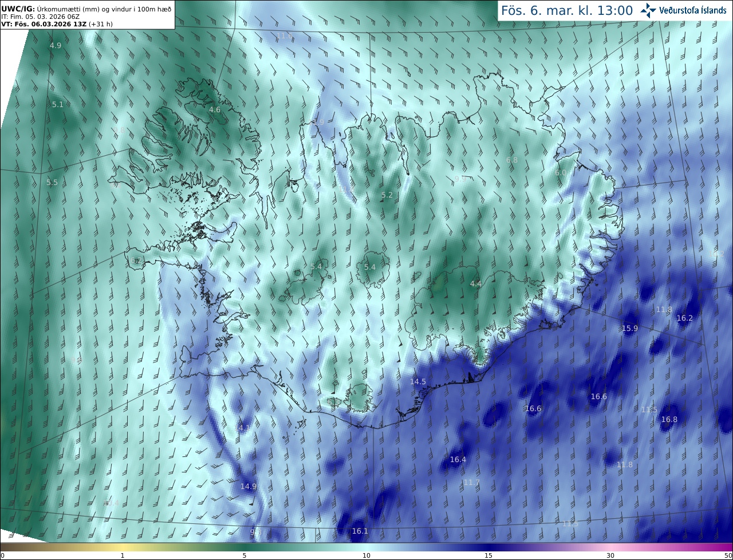Image resolution: width=733 pixels, height=560 pixels.
Task: Click the 5.5 value label
Action: coord(52,183)
